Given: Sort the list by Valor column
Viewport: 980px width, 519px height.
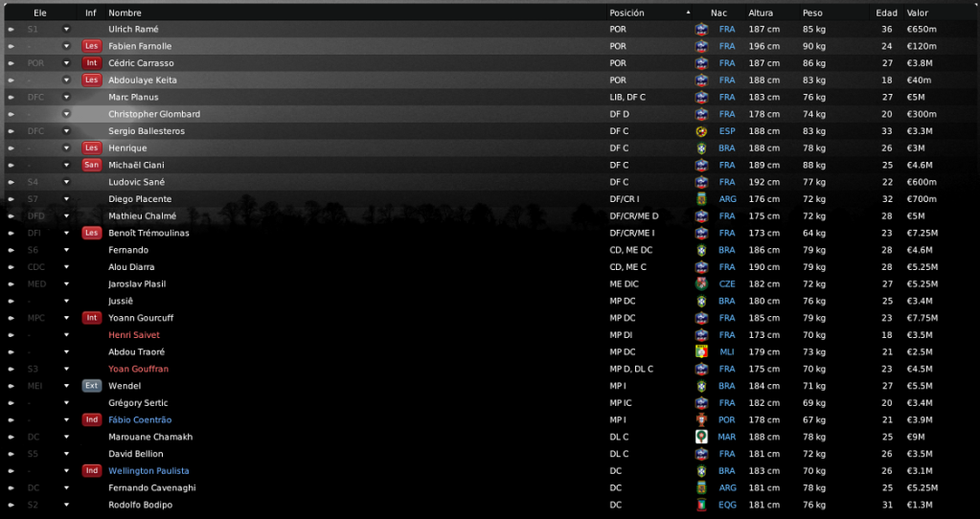Looking at the screenshot, I should [918, 12].
